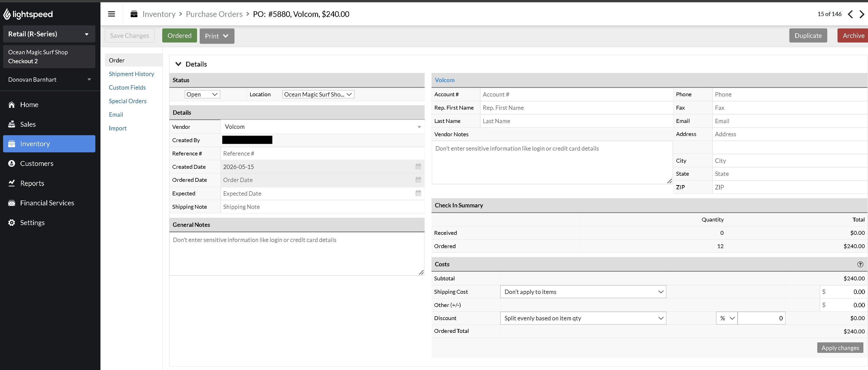Click the Home house icon
868x370 pixels.
[12, 105]
